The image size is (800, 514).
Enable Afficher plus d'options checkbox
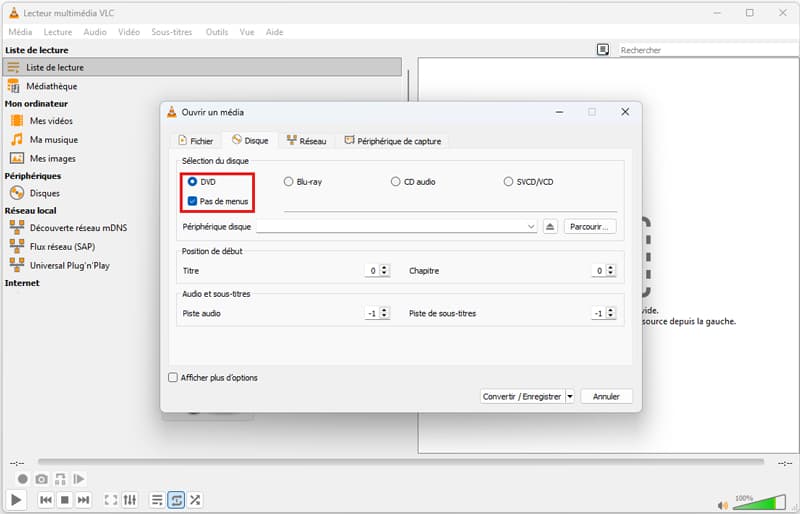coord(174,378)
